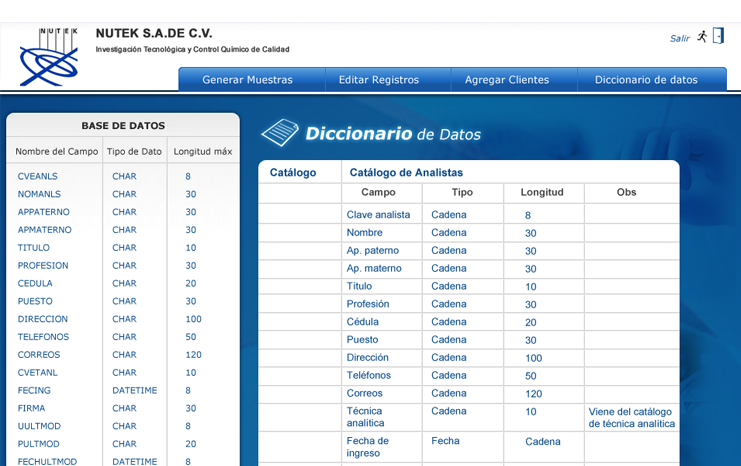The height and width of the screenshot is (466, 741).
Task: Click the exit door icon beside Salir
Action: coord(717,36)
